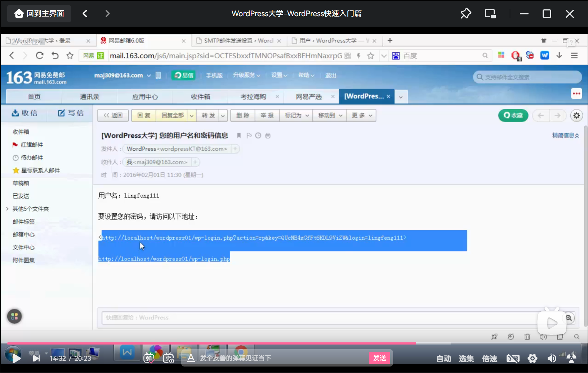Click the blue W extension icon

click(x=544, y=55)
